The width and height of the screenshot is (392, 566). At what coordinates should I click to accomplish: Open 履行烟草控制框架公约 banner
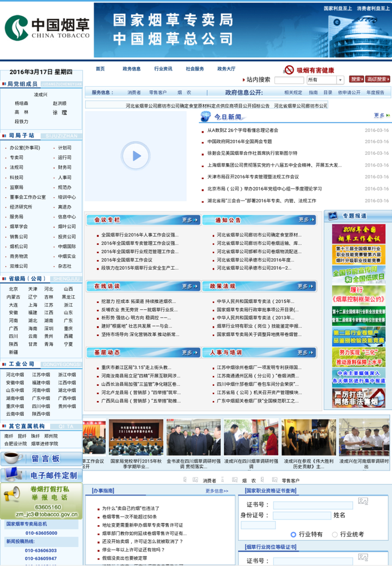[358, 295]
